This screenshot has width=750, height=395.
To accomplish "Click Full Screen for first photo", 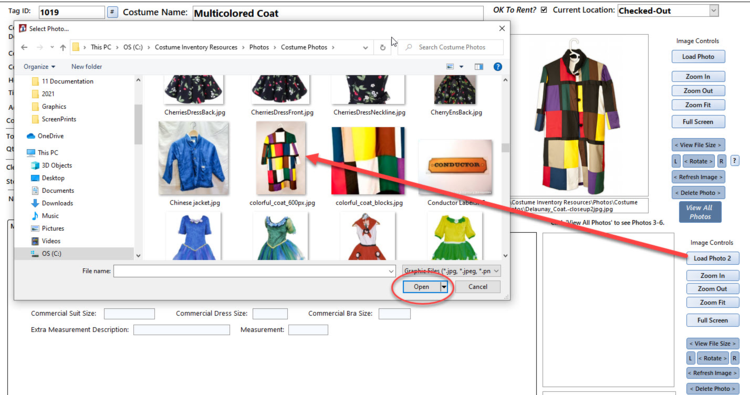I will pos(698,122).
